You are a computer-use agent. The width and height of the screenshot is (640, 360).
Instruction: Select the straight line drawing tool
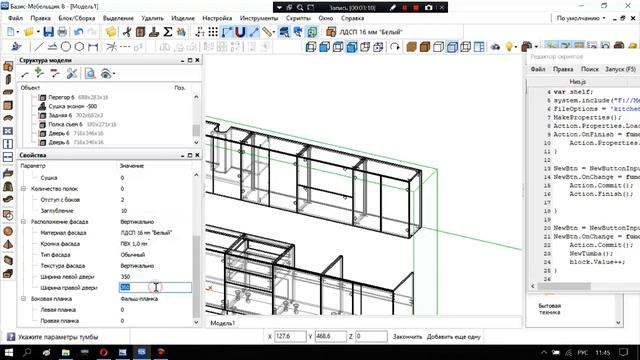click(x=38, y=47)
